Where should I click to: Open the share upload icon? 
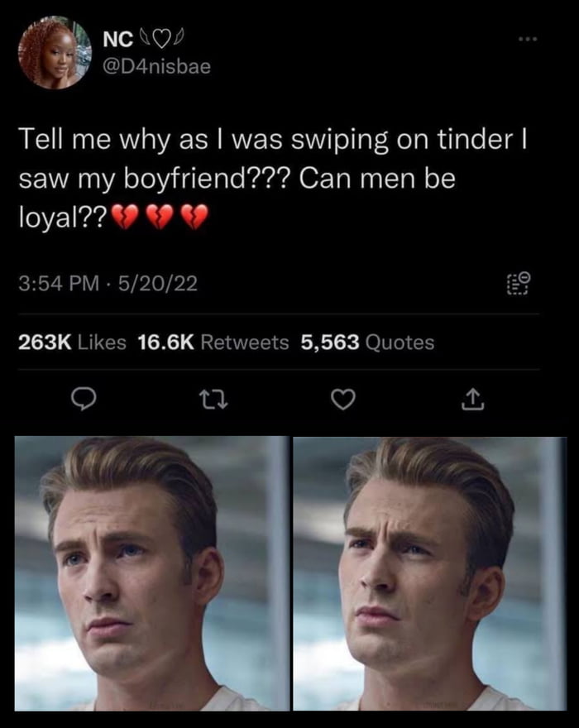[472, 400]
